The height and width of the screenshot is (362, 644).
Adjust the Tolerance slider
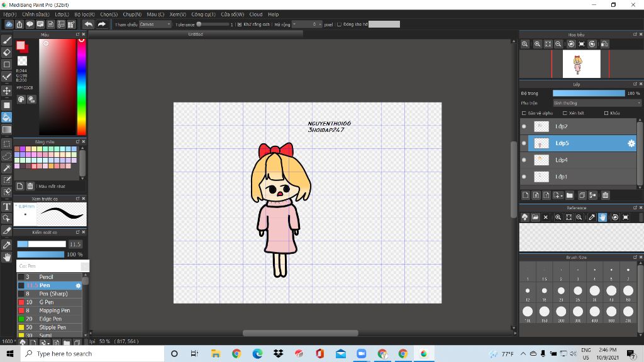(213, 25)
